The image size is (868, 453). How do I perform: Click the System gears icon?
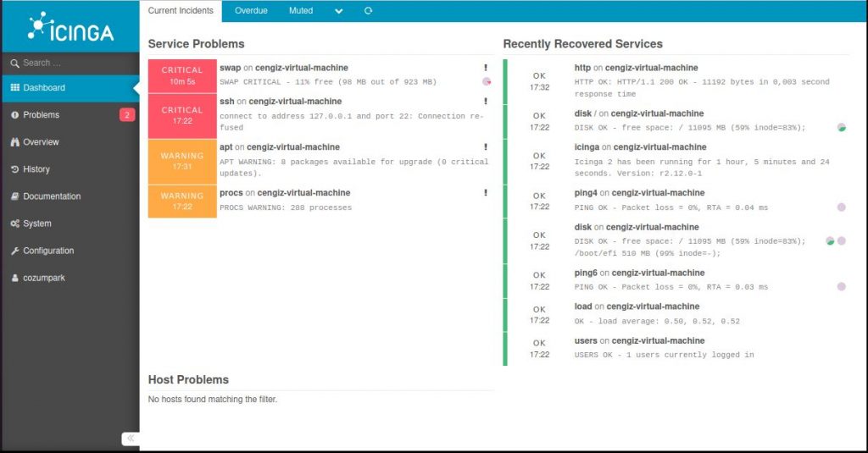(x=15, y=224)
